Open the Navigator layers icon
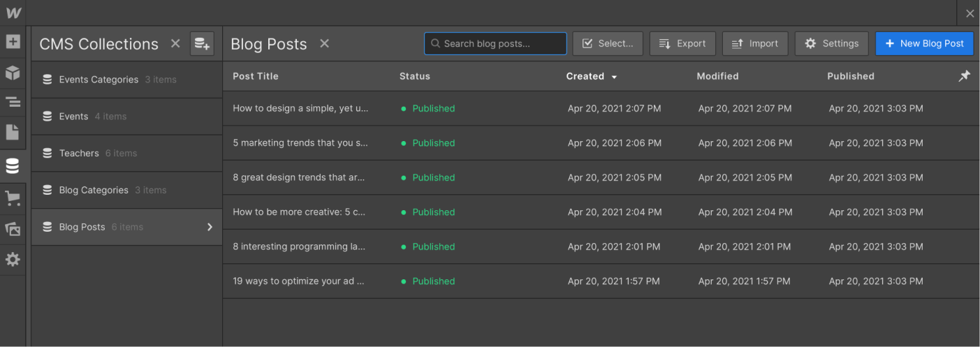This screenshot has width=980, height=347. (x=13, y=102)
